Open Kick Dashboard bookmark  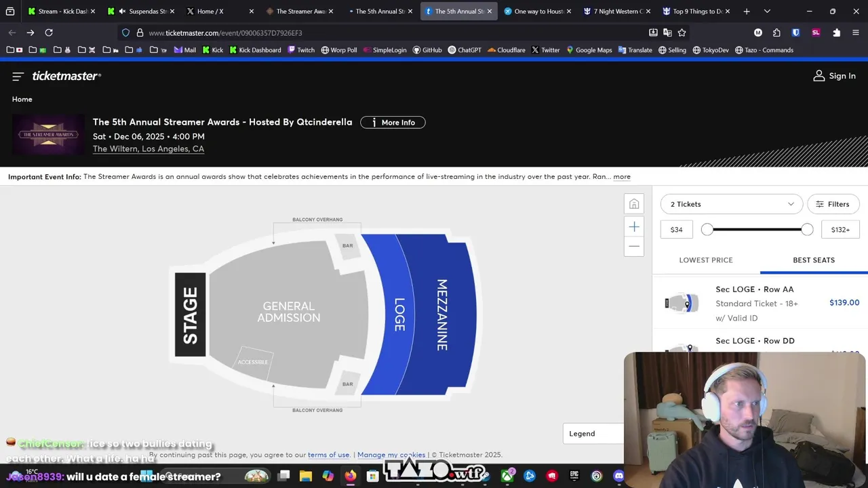255,50
